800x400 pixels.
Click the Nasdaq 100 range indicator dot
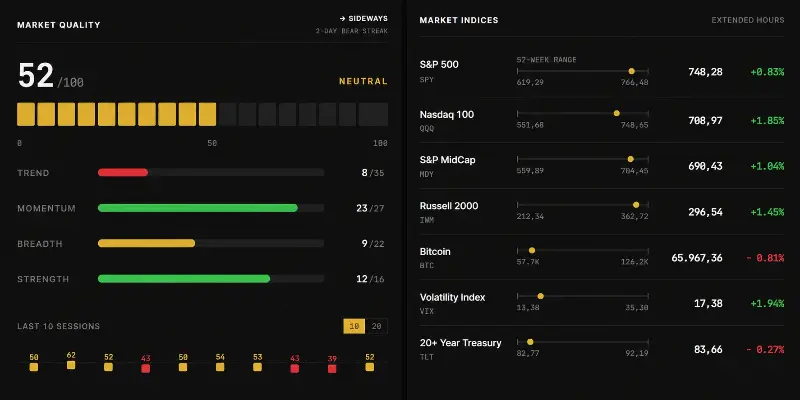pos(617,113)
